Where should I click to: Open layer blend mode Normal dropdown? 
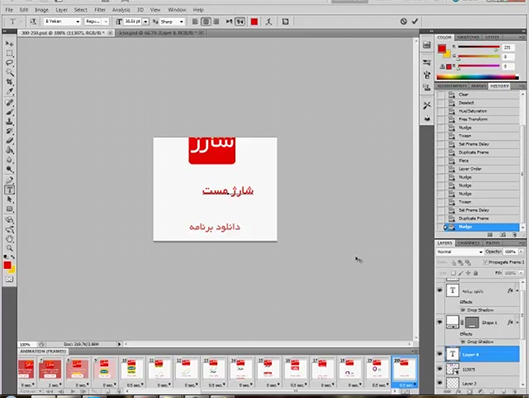click(460, 252)
